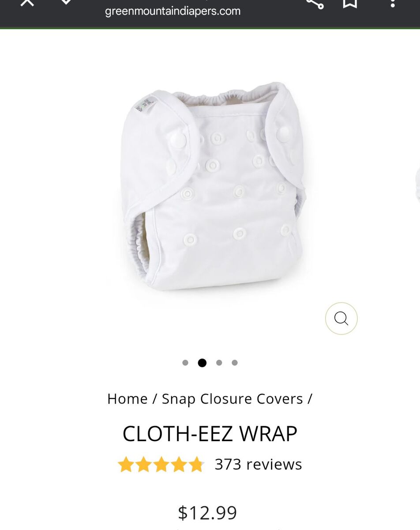Bookmark this page using the bookmark icon

(x=350, y=3)
